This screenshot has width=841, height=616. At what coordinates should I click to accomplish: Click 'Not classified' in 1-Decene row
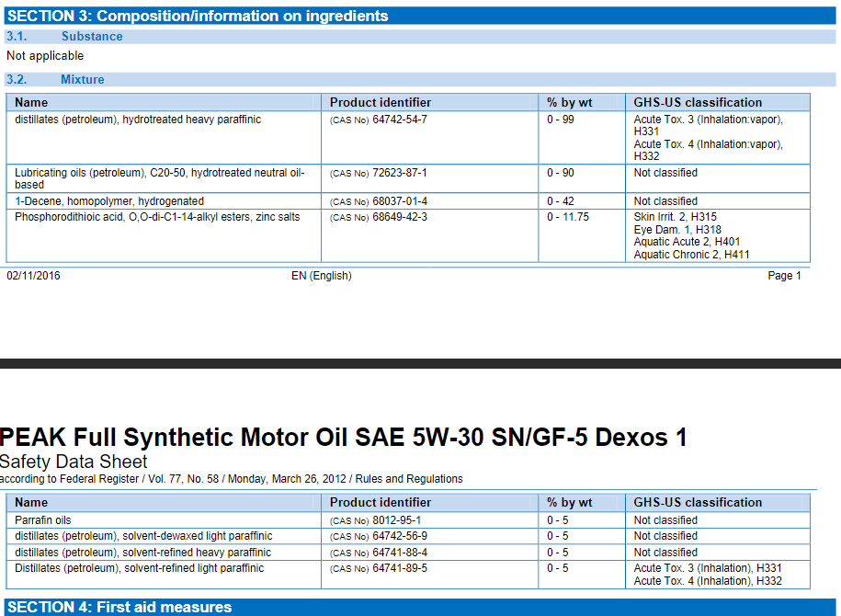(665, 201)
